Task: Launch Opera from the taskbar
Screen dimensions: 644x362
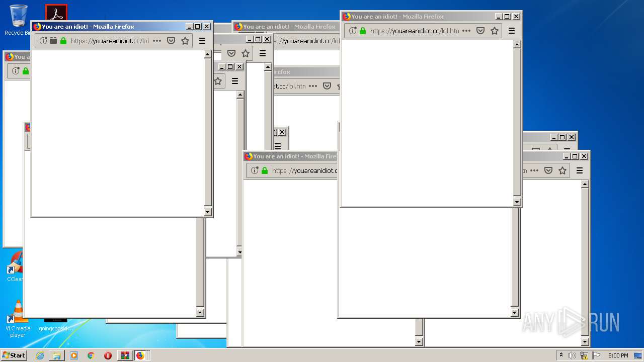Action: pos(108,355)
